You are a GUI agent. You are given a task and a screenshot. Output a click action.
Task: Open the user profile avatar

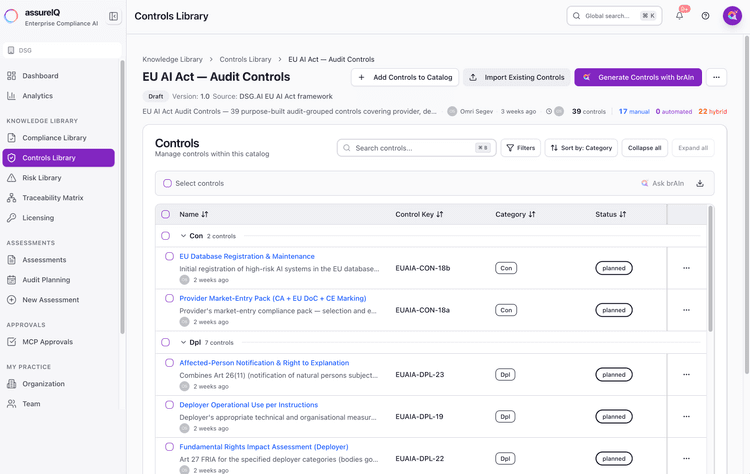tap(732, 16)
